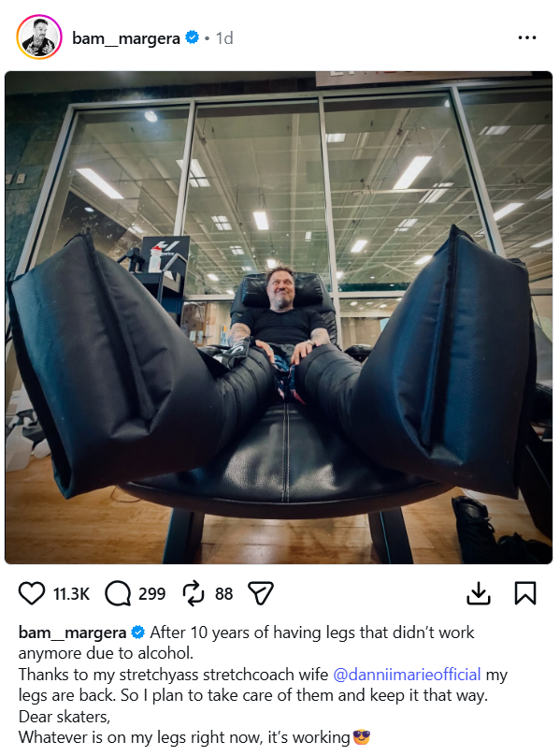Viewport: 560px width, 756px height.
Task: Repost using the circular arrows icon
Action: 194,593
